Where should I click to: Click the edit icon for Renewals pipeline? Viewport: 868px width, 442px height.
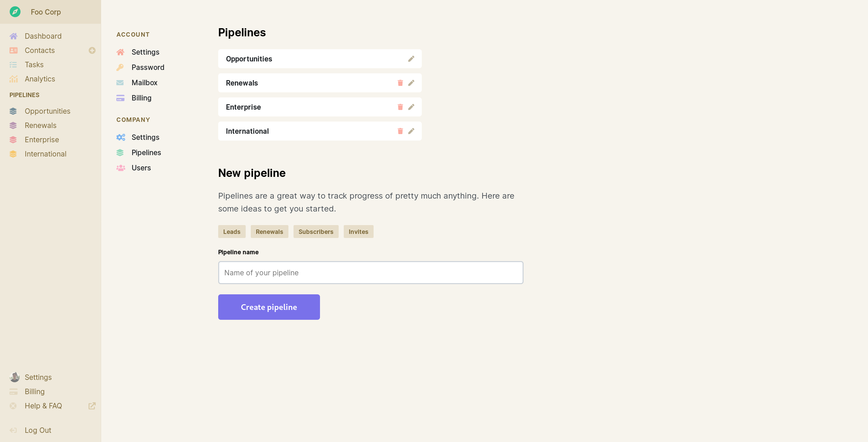pos(411,83)
